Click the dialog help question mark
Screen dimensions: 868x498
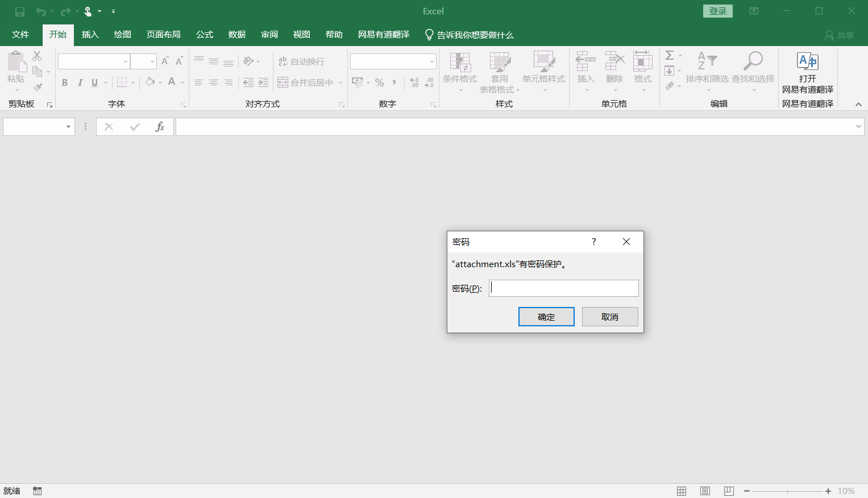point(593,242)
